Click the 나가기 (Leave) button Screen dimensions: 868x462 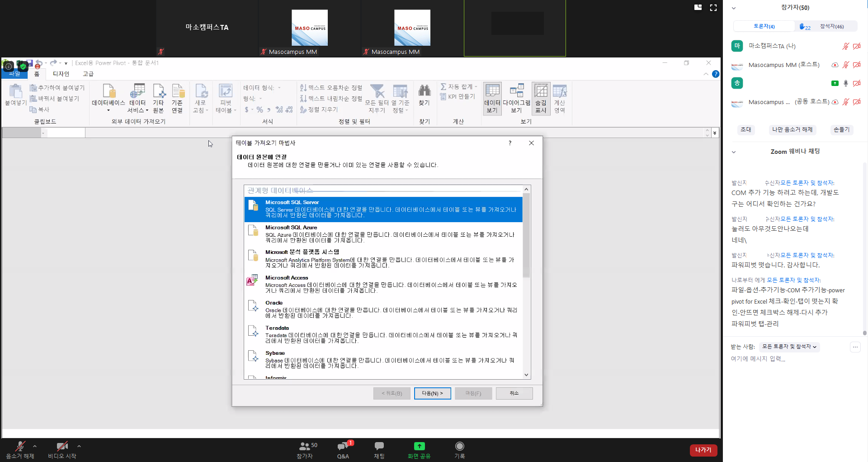click(703, 450)
